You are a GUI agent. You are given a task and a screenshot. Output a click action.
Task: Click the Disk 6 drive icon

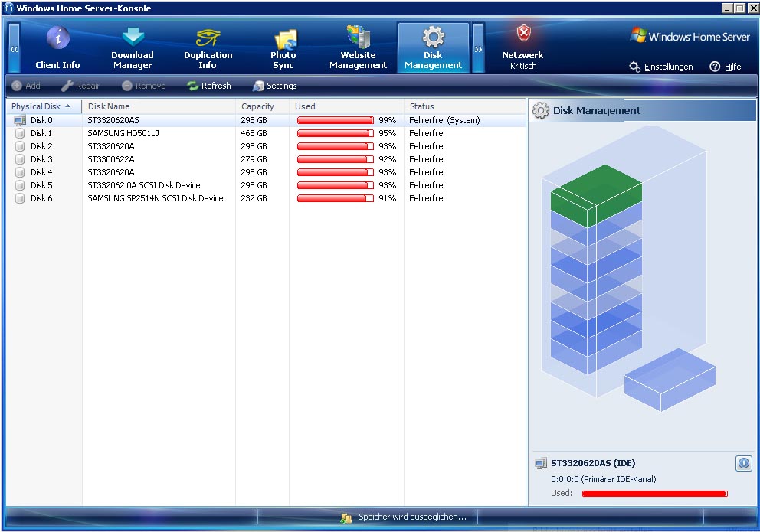click(20, 198)
